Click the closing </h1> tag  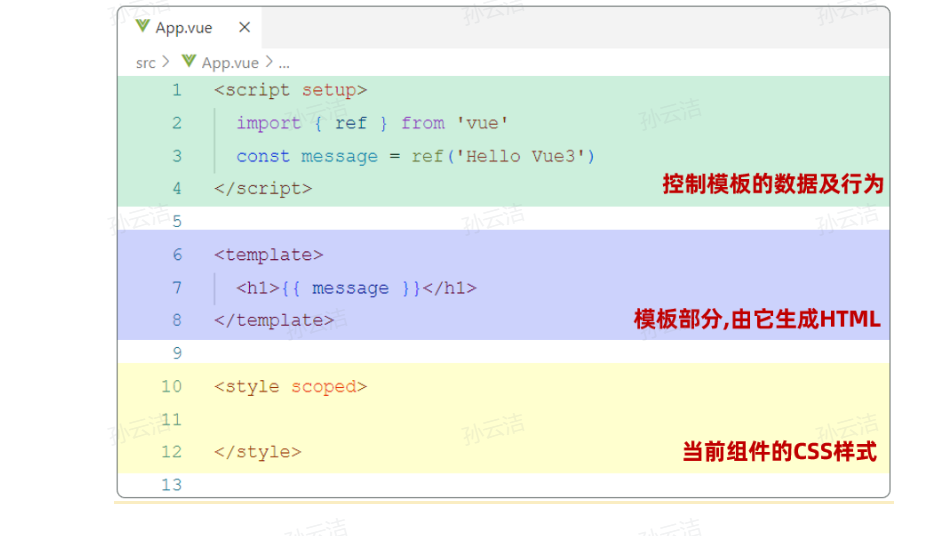pyautogui.click(x=449, y=288)
